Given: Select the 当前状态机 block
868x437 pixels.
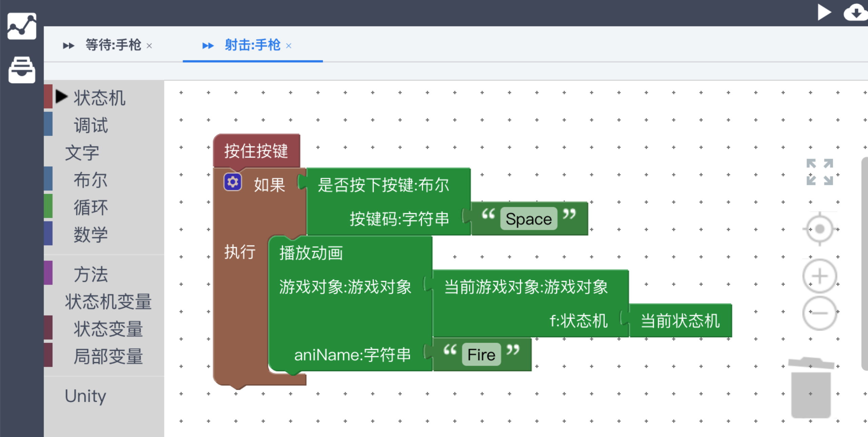Looking at the screenshot, I should point(680,321).
